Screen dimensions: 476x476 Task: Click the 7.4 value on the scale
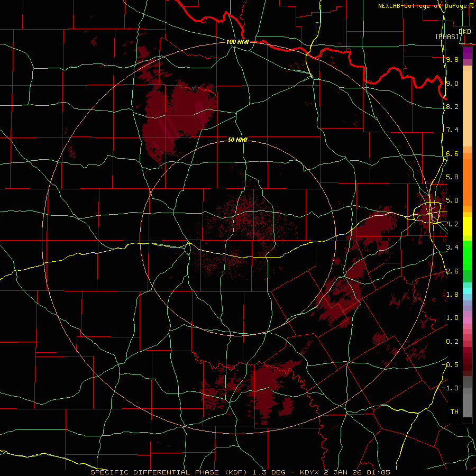[x=452, y=130]
